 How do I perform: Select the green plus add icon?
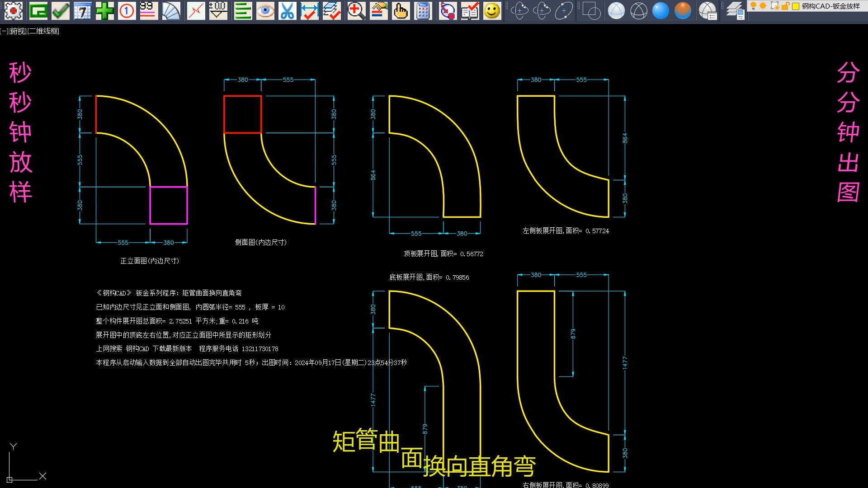pyautogui.click(x=104, y=11)
